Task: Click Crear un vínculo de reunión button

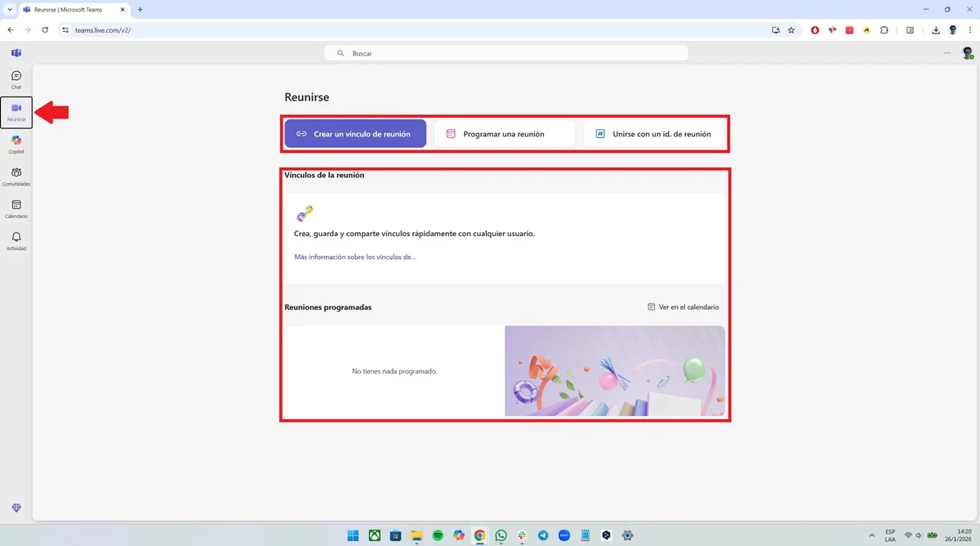Action: click(x=355, y=134)
